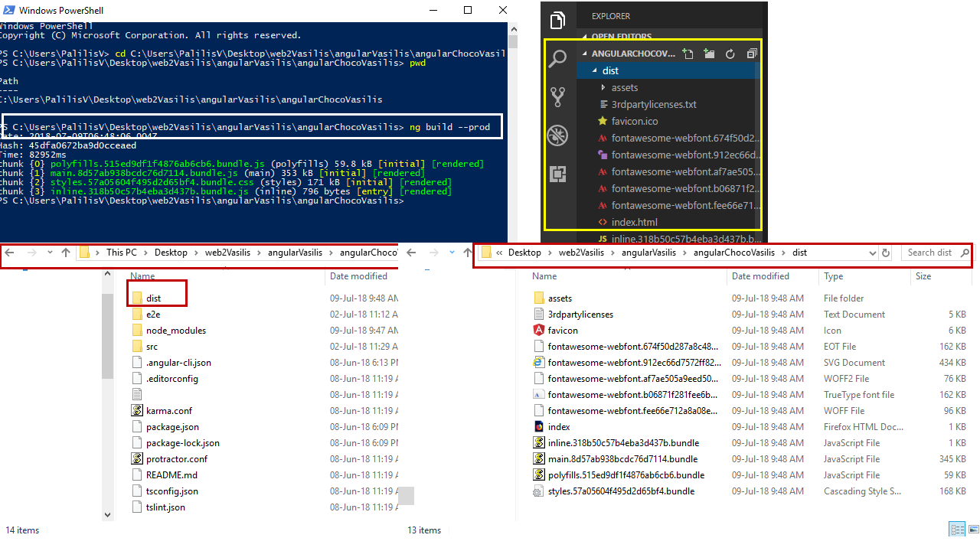
Task: Click the PowerShell window title icon
Action: 8,11
